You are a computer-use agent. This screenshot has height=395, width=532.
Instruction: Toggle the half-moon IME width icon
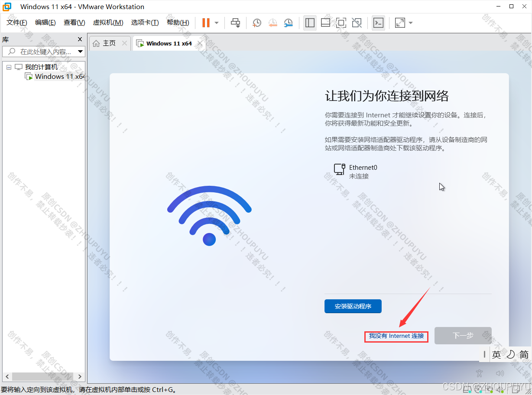pos(511,354)
